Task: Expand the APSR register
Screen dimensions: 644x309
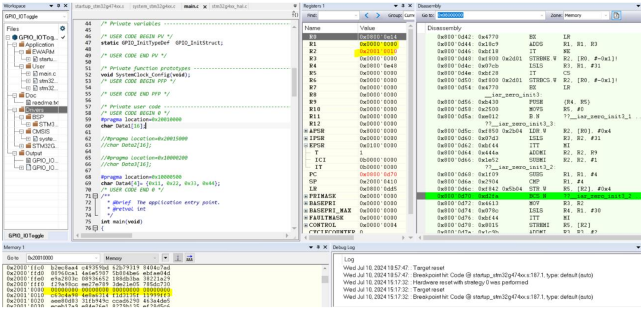Action: 305,131
